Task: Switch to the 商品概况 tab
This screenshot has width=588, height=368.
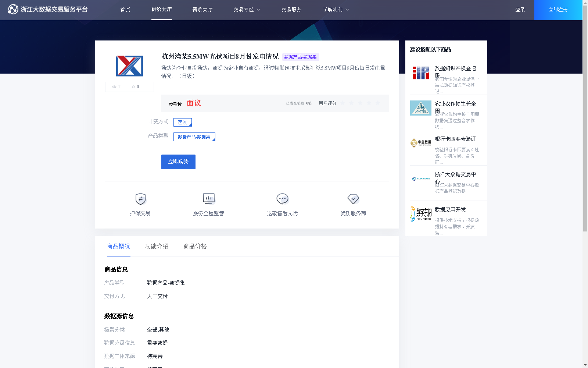Action: (x=119, y=246)
